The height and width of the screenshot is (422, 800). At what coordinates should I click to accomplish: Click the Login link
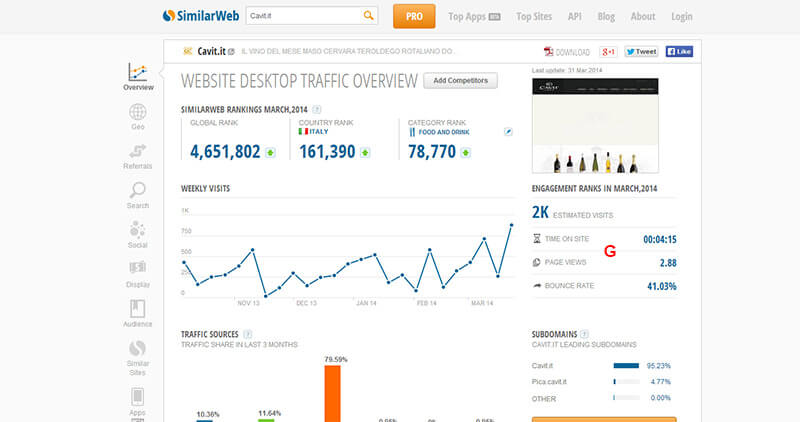click(x=682, y=16)
